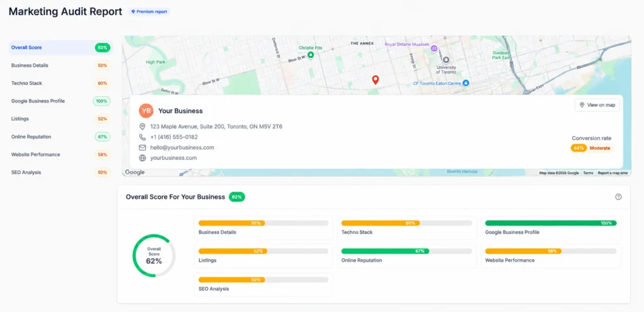Click the High Park map label
Viewport: 644px width, 312px height.
(155, 62)
